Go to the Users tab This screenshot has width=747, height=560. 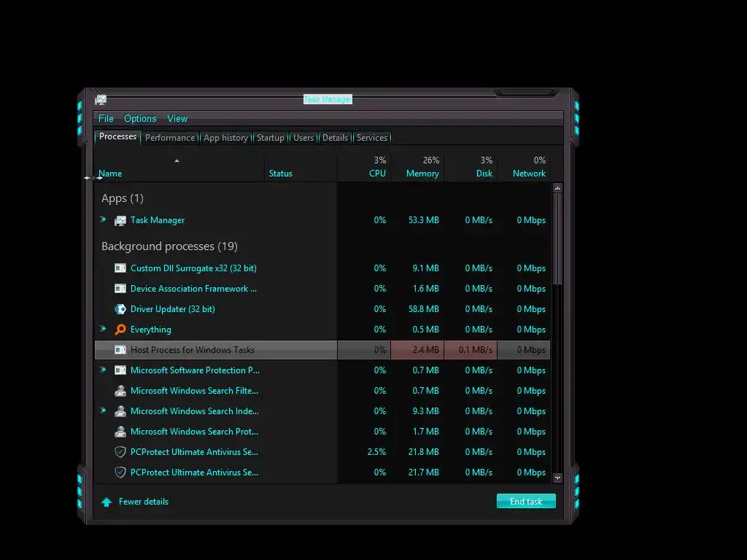pos(303,138)
